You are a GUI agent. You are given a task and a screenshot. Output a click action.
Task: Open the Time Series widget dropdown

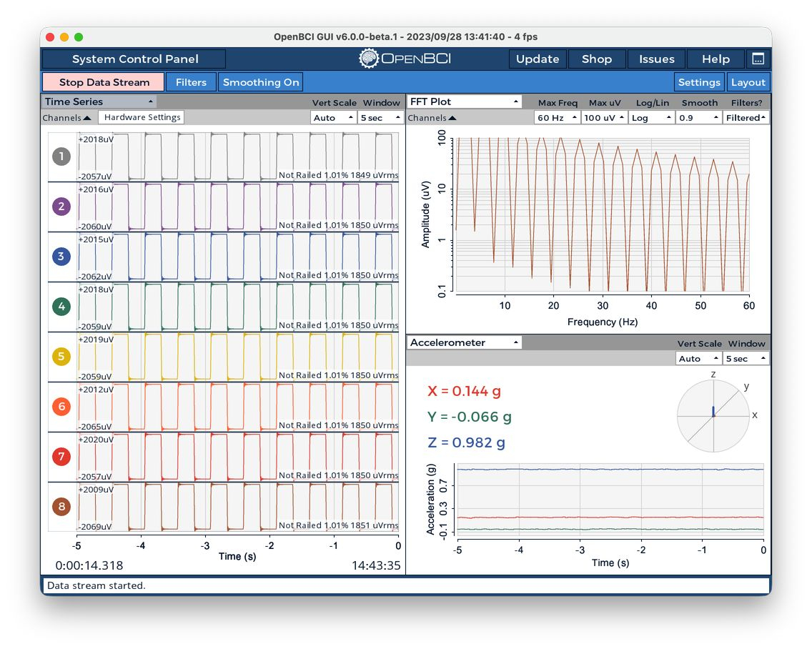point(99,101)
